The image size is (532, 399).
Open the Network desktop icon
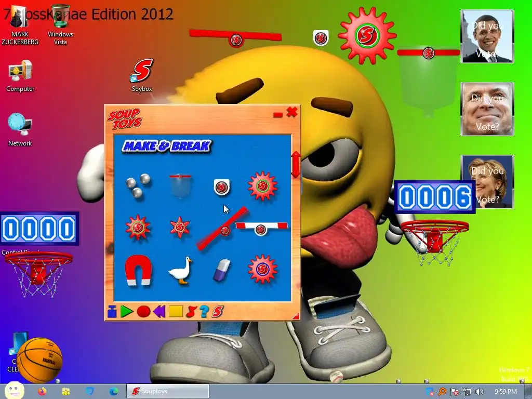pos(20,130)
